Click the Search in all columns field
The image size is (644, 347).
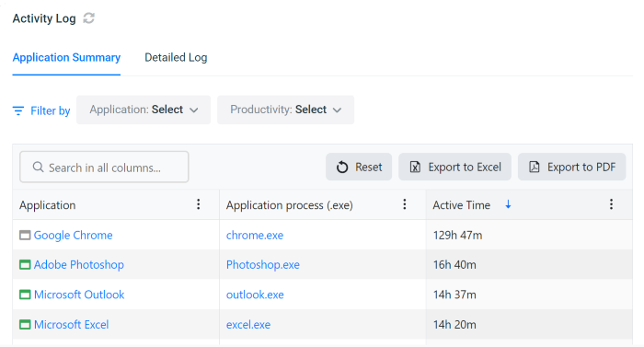pyautogui.click(x=104, y=167)
